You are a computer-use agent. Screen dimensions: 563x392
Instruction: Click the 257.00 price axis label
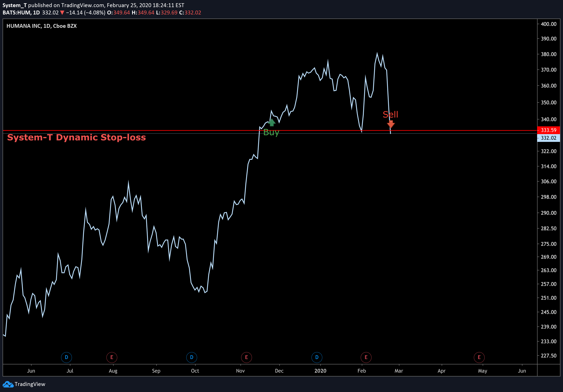coord(549,284)
